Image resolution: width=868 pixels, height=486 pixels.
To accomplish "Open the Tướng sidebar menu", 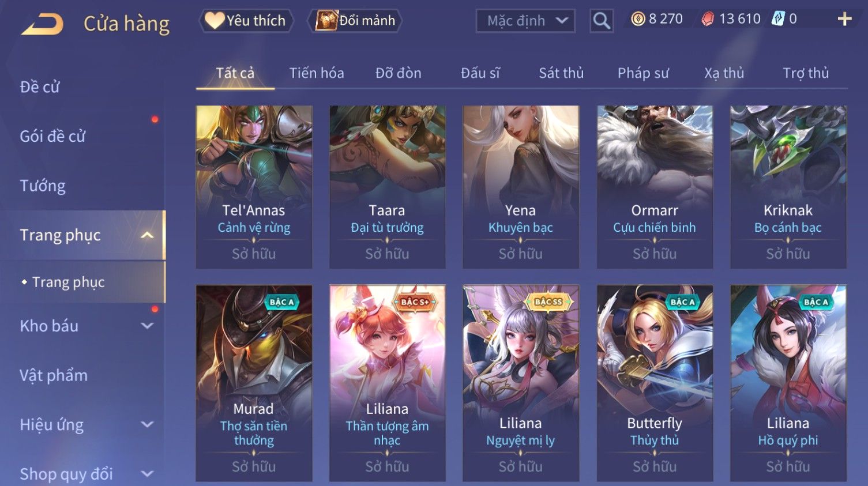I will [x=43, y=186].
